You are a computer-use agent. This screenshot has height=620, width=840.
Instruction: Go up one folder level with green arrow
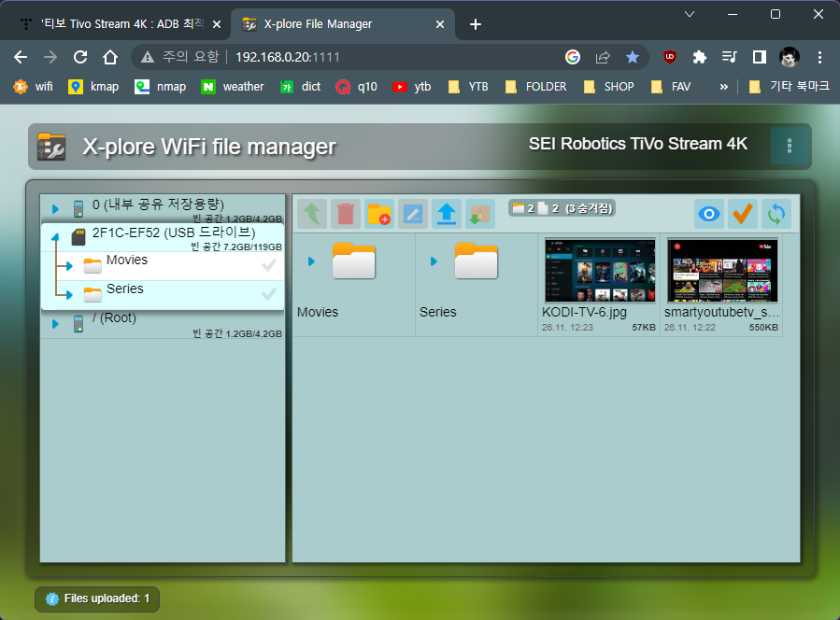point(312,214)
